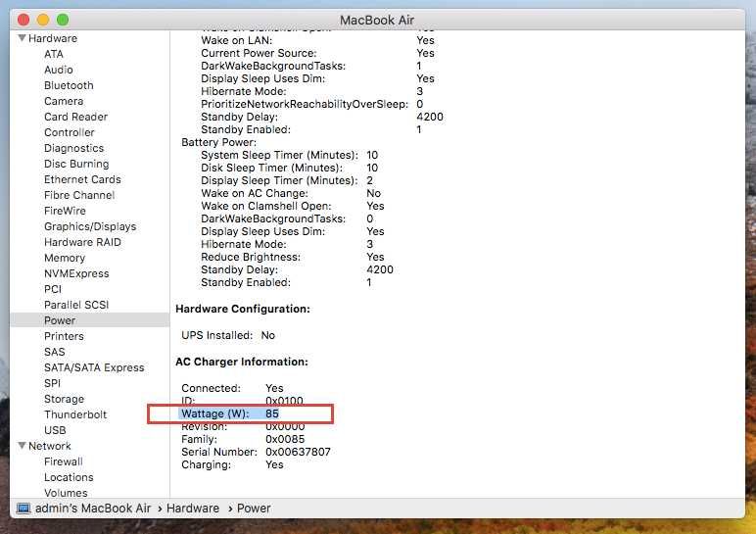This screenshot has height=534, width=756.
Task: Select SAS in the sidebar
Action: point(54,352)
